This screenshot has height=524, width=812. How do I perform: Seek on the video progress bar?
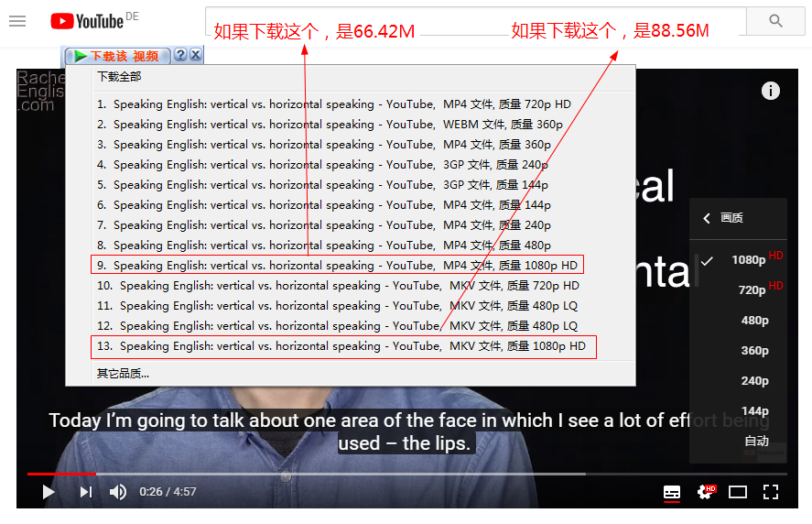(407, 474)
